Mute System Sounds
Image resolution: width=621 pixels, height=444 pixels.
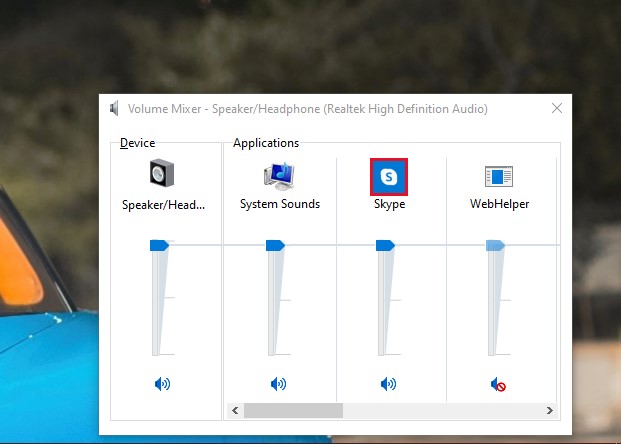click(x=278, y=384)
